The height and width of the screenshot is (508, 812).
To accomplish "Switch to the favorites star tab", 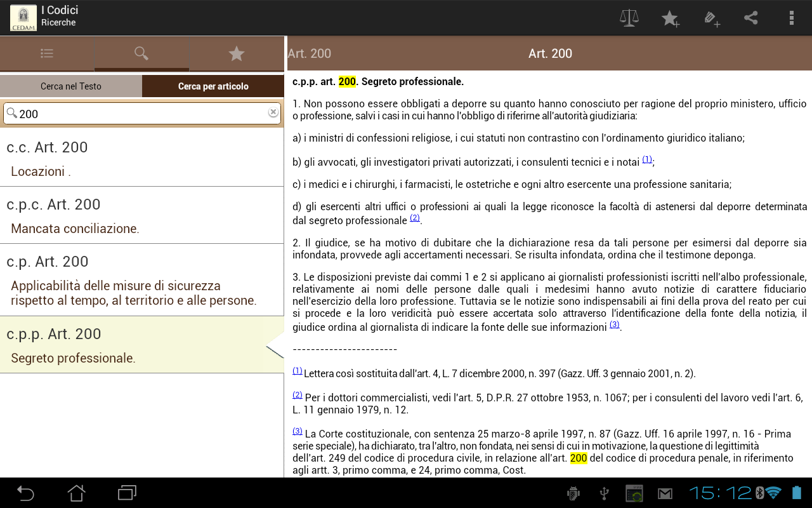I will click(x=237, y=54).
